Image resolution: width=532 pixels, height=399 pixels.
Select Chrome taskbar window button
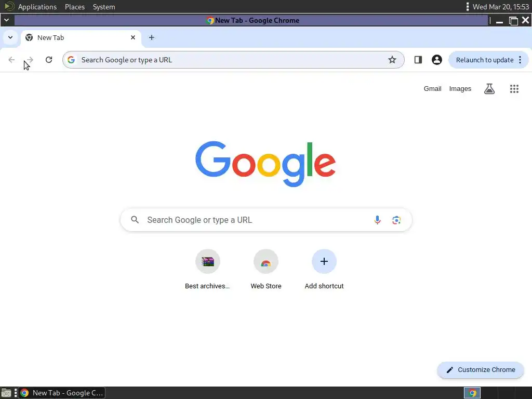coord(61,393)
